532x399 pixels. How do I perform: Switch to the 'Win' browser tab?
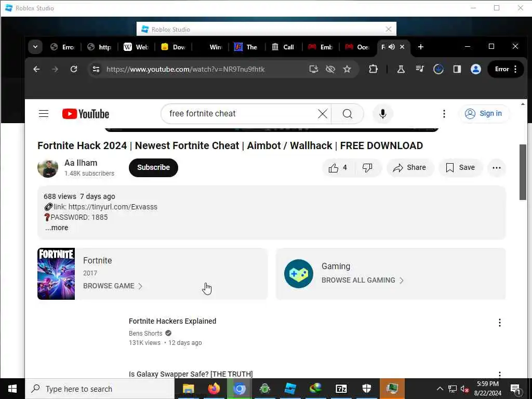point(210,47)
